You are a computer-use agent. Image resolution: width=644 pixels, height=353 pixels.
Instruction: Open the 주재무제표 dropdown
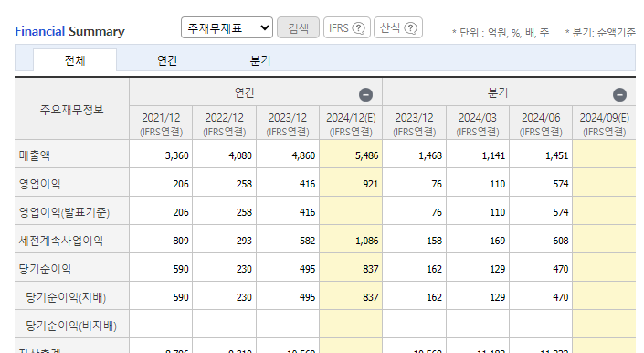[227, 27]
